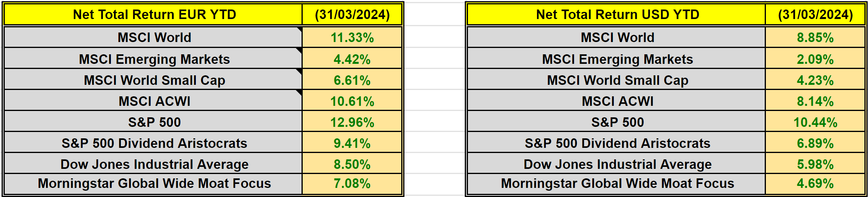The height and width of the screenshot is (197, 868).
Task: Click the 8.50% Dow Jones EUR return cell
Action: (352, 164)
